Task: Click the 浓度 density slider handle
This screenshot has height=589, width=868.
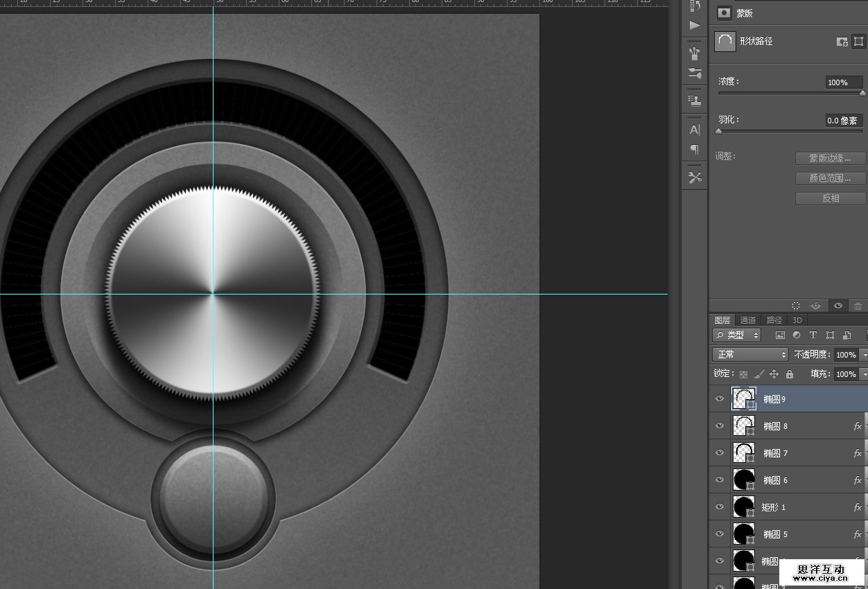Action: pyautogui.click(x=862, y=93)
